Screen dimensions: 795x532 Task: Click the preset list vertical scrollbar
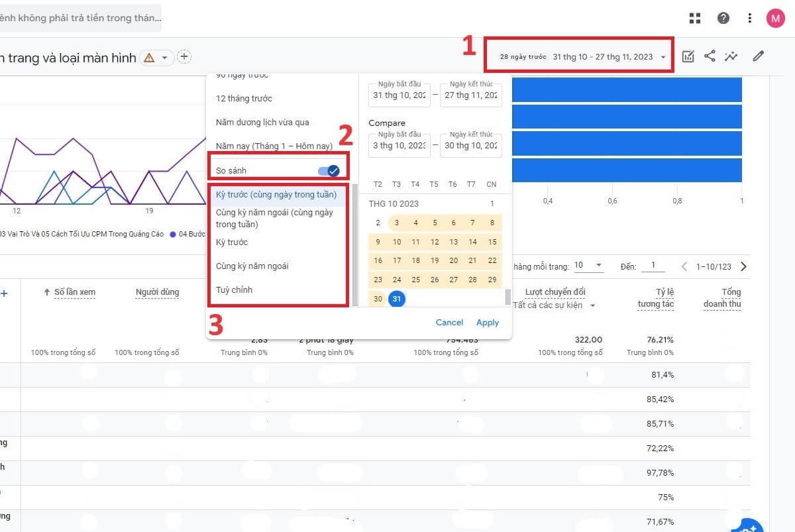click(x=354, y=245)
